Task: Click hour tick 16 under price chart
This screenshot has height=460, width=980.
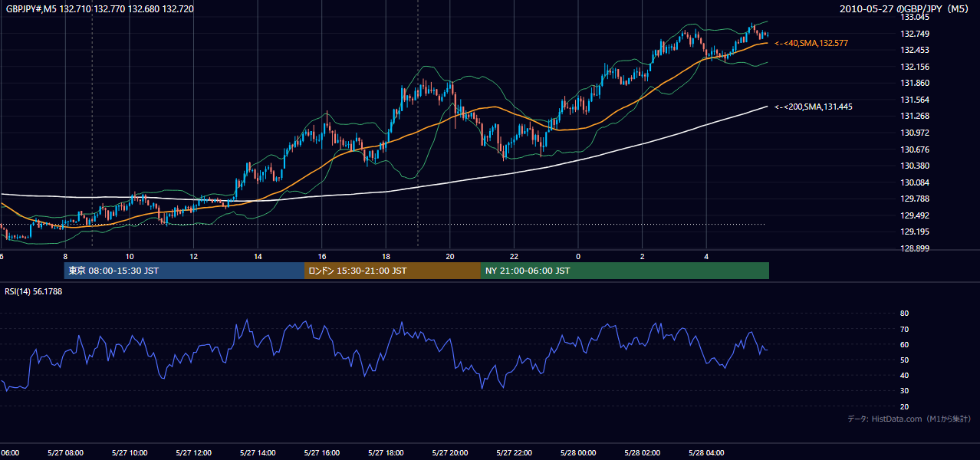Action: point(322,256)
